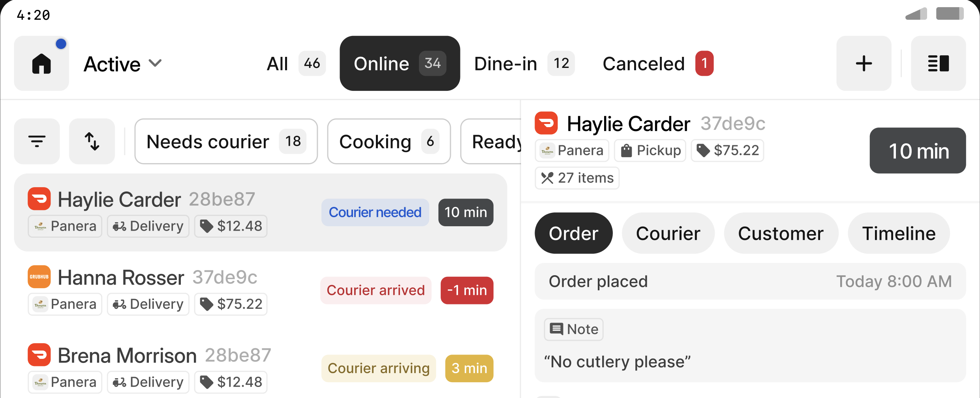This screenshot has height=398, width=980.
Task: Click the Panera logo in the detail header
Action: pyautogui.click(x=547, y=150)
